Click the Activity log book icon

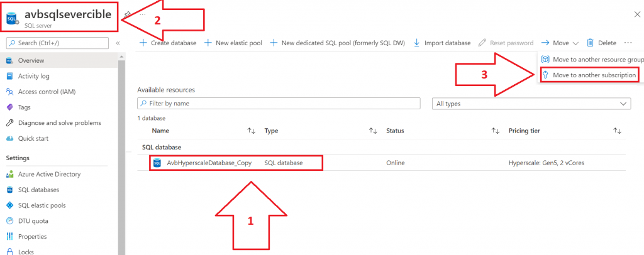(10, 76)
